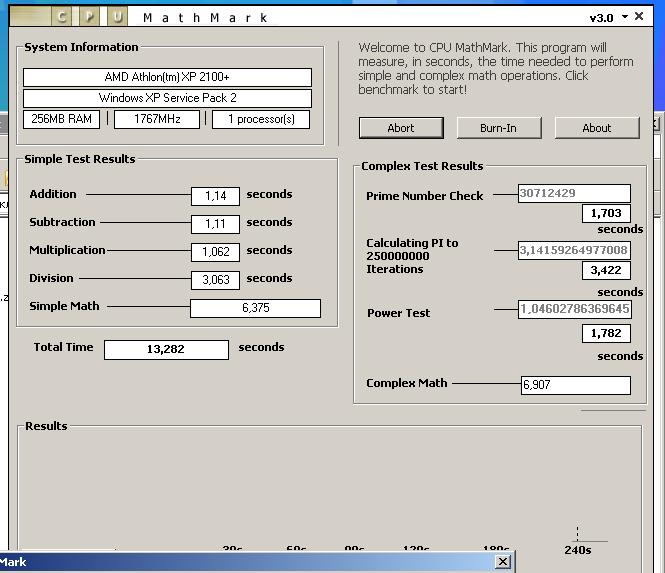Click the Power Test value 1,04602786369645
Image resolution: width=665 pixels, height=573 pixels.
[574, 309]
